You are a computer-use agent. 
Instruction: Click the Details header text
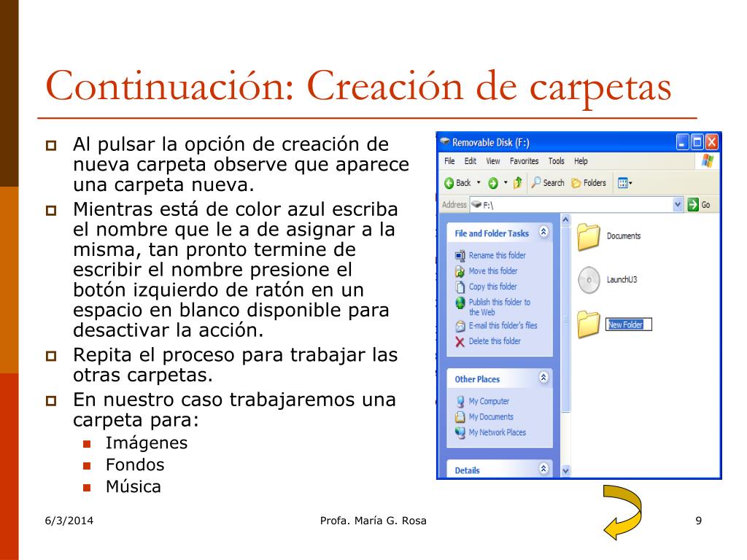pos(467,470)
